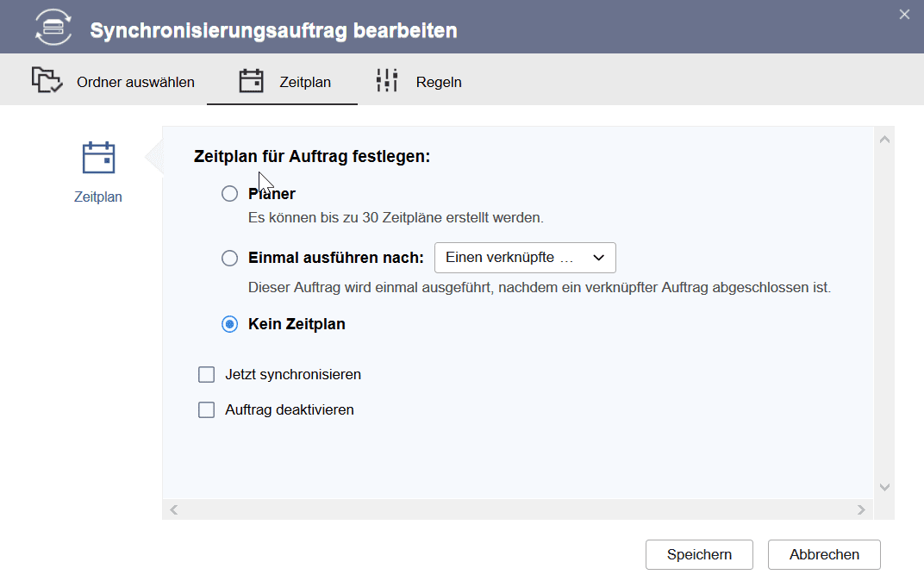Screen dimensions: 924x587
Task: Click the scroll left arrow
Action: tap(174, 509)
